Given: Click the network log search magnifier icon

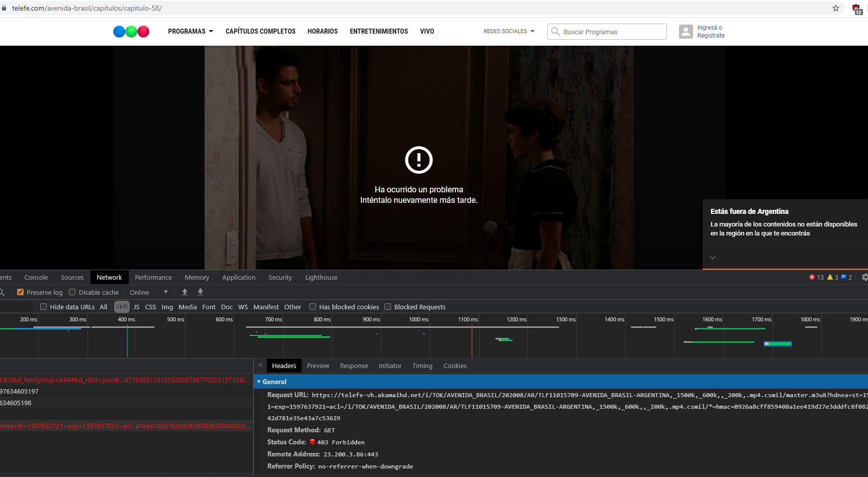Looking at the screenshot, I should pyautogui.click(x=3, y=292).
